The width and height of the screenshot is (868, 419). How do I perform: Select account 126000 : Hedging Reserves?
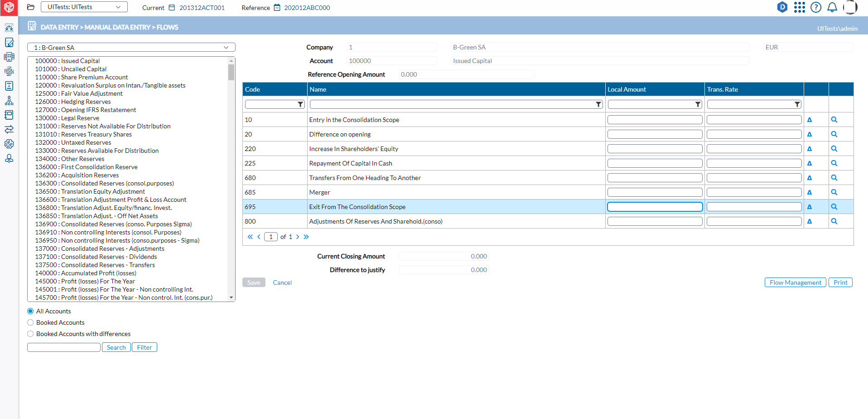(73, 102)
